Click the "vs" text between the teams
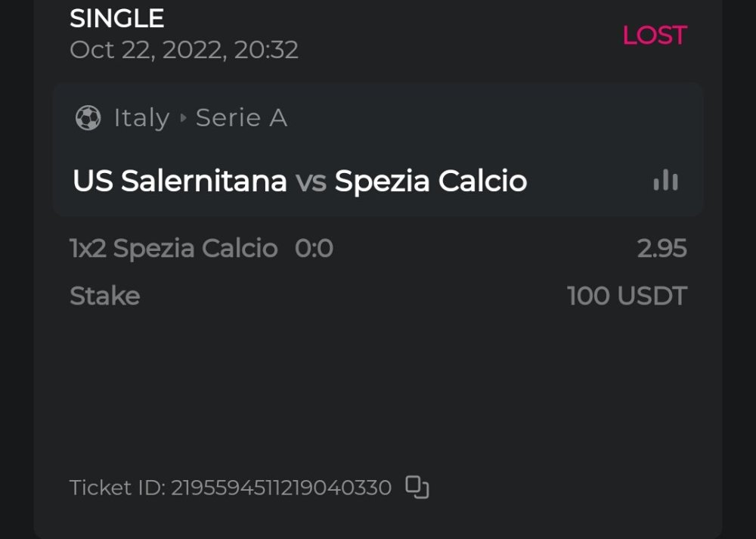756x539 pixels. coord(311,181)
